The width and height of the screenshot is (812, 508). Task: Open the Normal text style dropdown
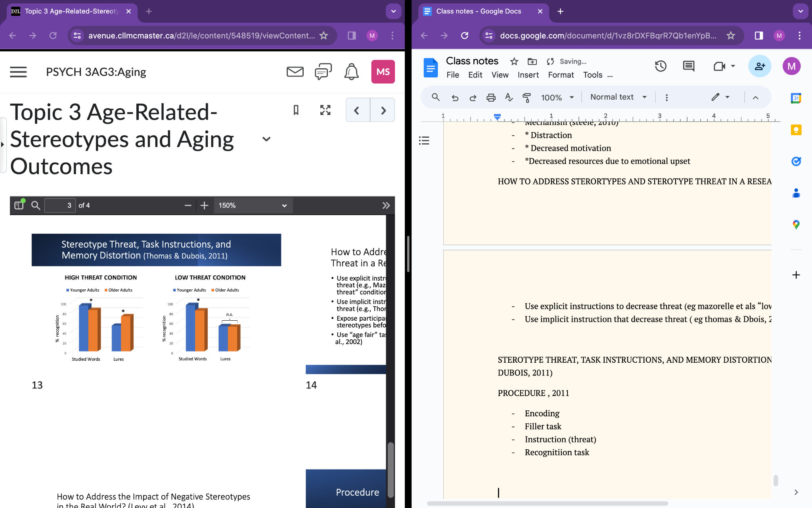click(x=618, y=97)
